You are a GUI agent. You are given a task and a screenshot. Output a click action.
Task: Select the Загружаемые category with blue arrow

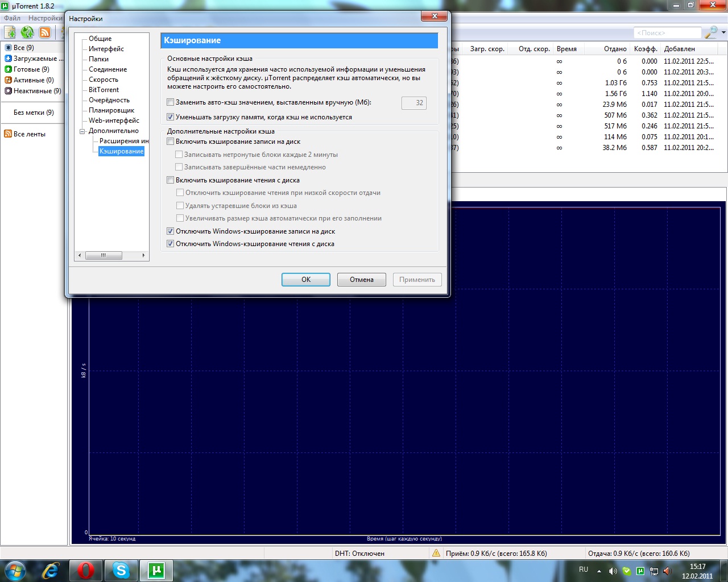(34, 59)
